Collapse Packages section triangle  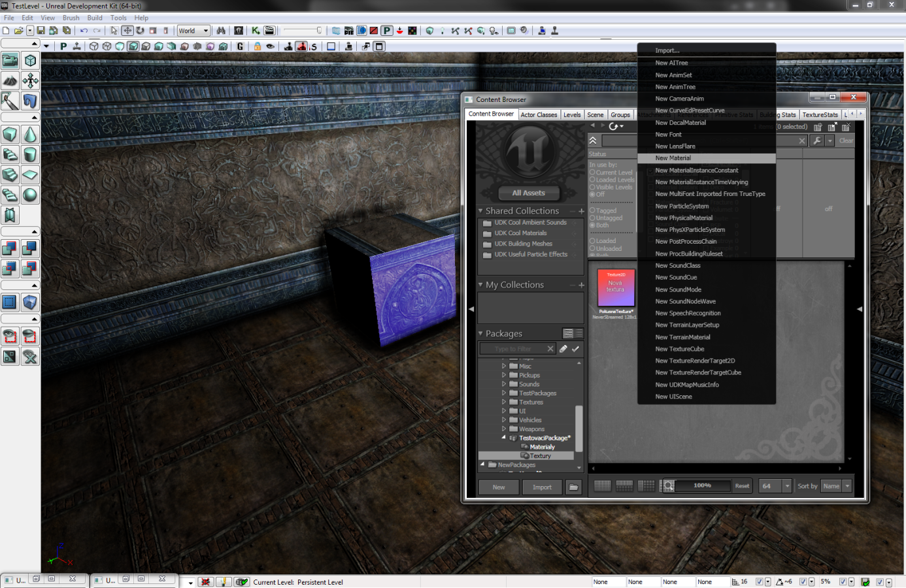(480, 333)
